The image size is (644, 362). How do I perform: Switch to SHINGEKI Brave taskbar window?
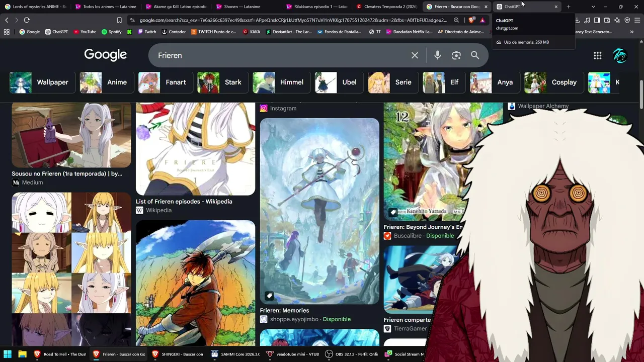tap(178, 354)
